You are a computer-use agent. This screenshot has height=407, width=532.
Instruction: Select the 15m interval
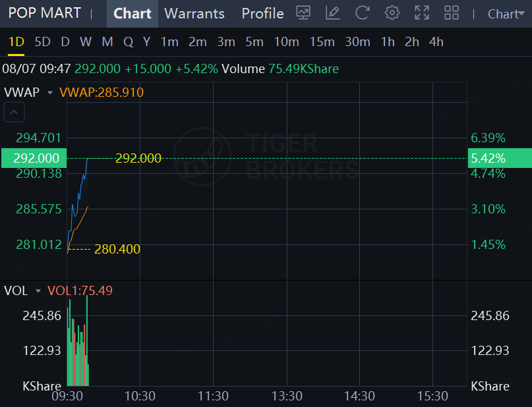(x=322, y=42)
